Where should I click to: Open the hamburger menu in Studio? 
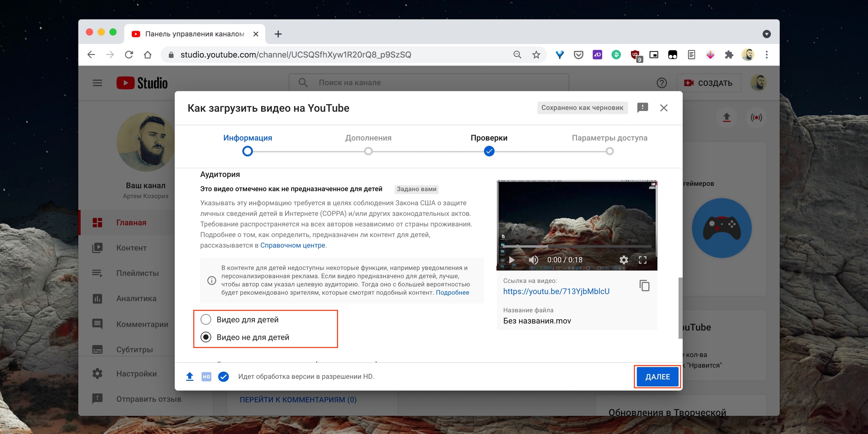tap(97, 83)
